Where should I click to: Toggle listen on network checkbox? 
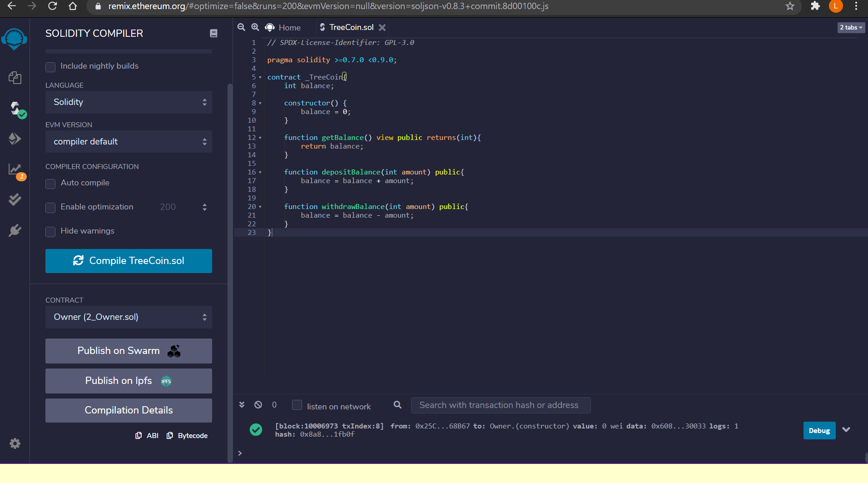297,405
